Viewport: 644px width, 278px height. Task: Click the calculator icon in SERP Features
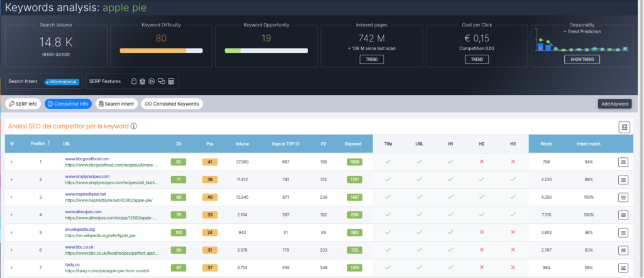tap(171, 81)
